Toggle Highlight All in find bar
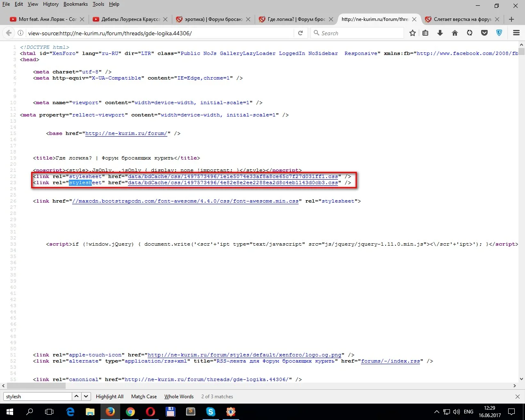Screen dimensions: 525x420 110,397
